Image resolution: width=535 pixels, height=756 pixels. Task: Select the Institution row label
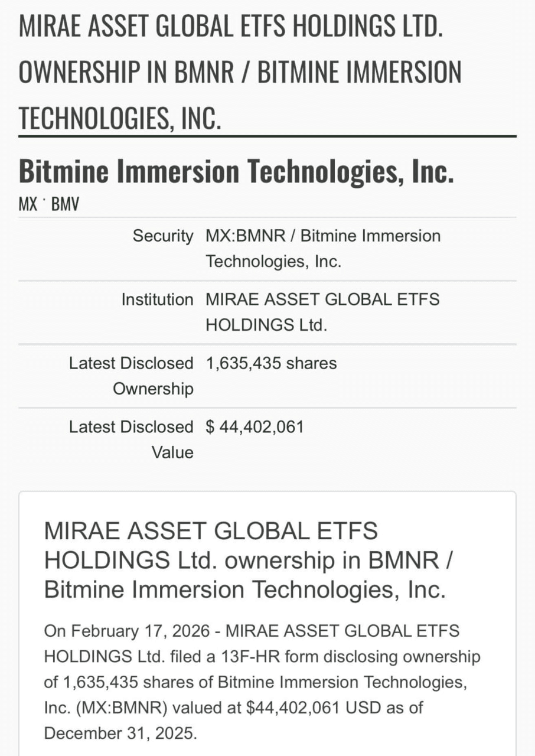(x=157, y=300)
